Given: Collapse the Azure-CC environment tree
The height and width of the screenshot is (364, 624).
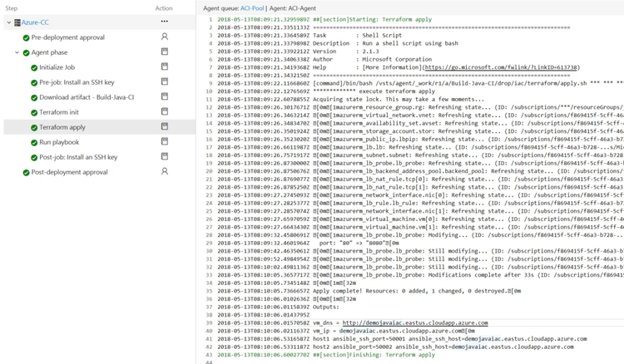Looking at the screenshot, I should tap(9, 22).
